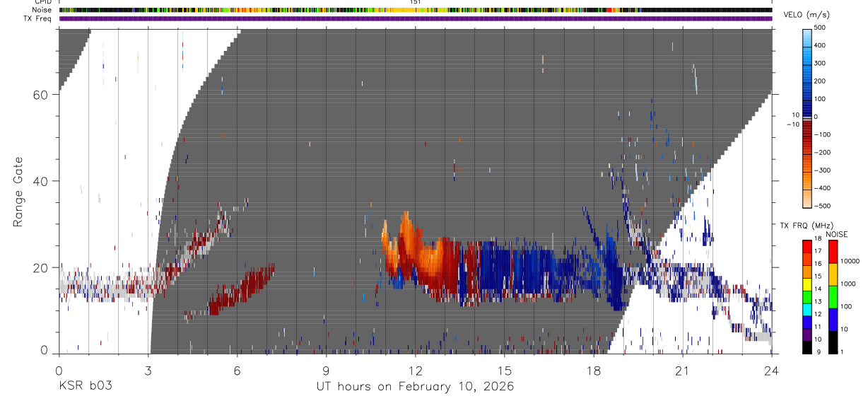
Task: Click the 1000 label on the NOISE scale
Action: click(849, 284)
